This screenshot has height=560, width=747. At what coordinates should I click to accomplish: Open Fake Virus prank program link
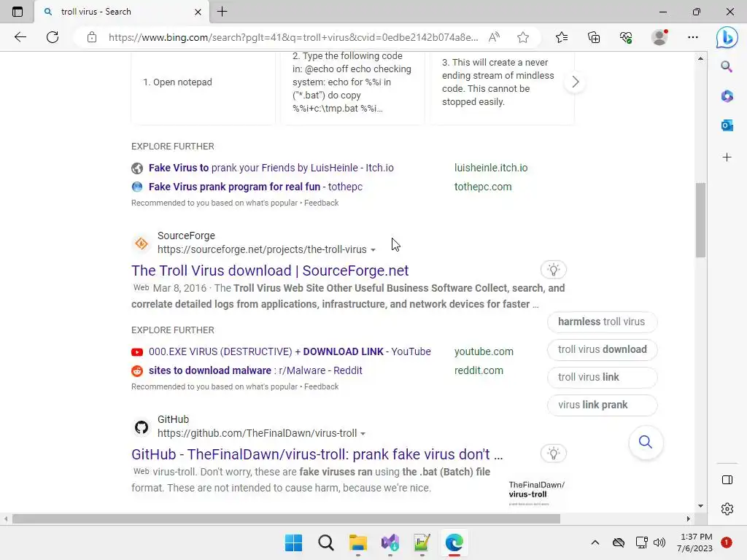click(x=255, y=187)
